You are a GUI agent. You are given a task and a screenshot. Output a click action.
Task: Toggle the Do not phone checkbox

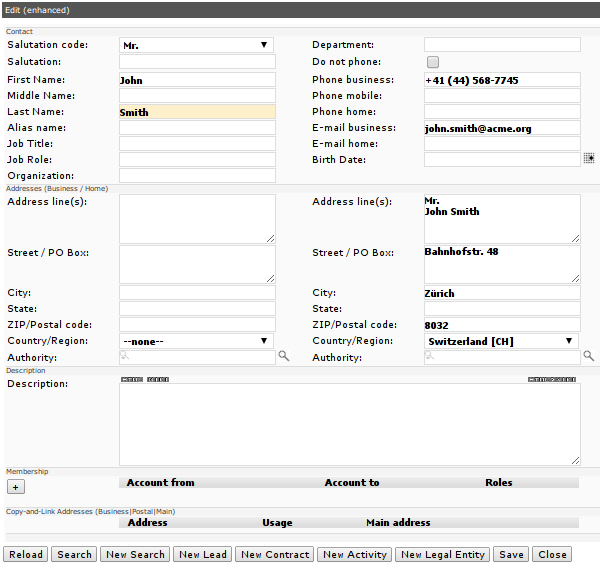click(433, 62)
